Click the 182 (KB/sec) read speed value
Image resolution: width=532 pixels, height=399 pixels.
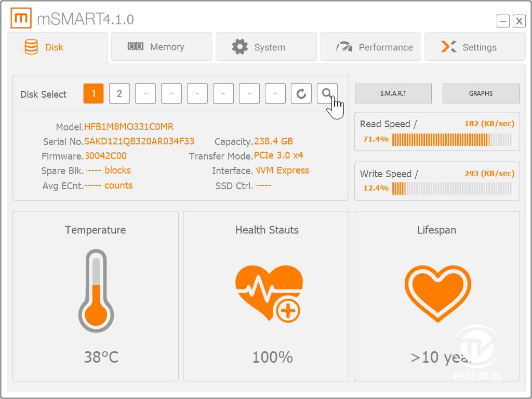pyautogui.click(x=489, y=124)
